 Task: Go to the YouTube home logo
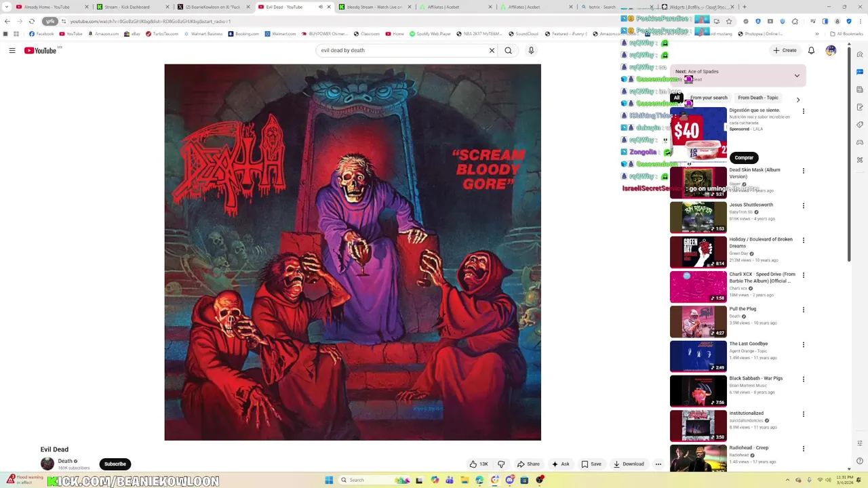40,50
